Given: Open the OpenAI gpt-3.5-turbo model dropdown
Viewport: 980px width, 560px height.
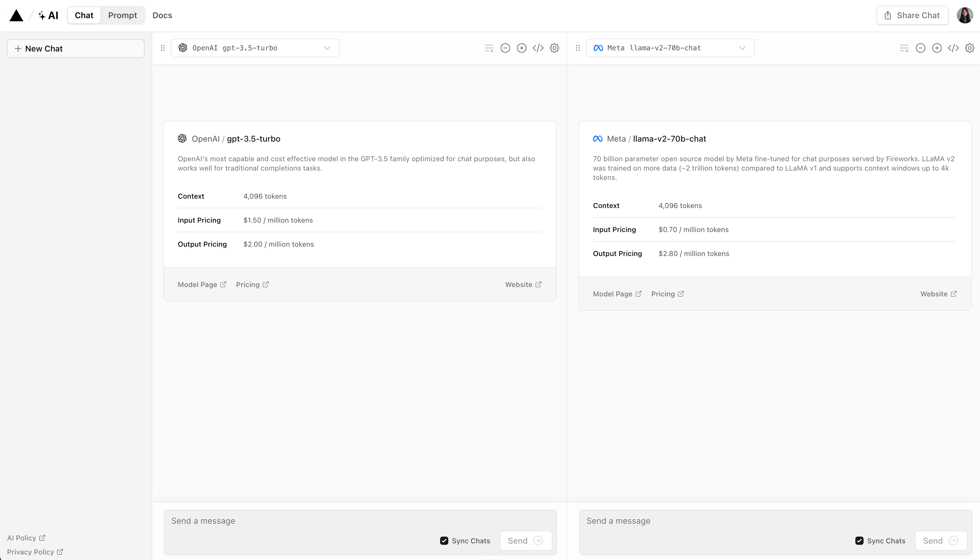Looking at the screenshot, I should click(255, 48).
